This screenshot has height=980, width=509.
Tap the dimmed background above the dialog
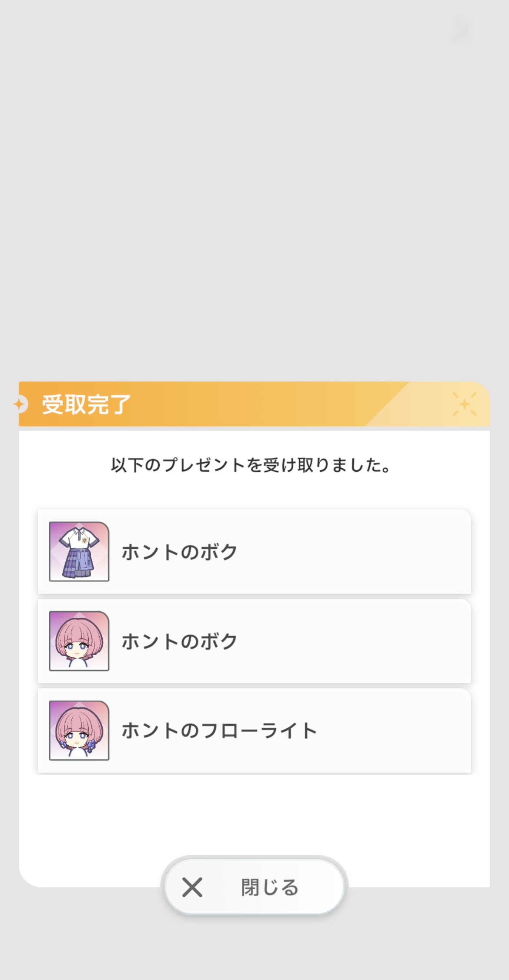(x=254, y=196)
